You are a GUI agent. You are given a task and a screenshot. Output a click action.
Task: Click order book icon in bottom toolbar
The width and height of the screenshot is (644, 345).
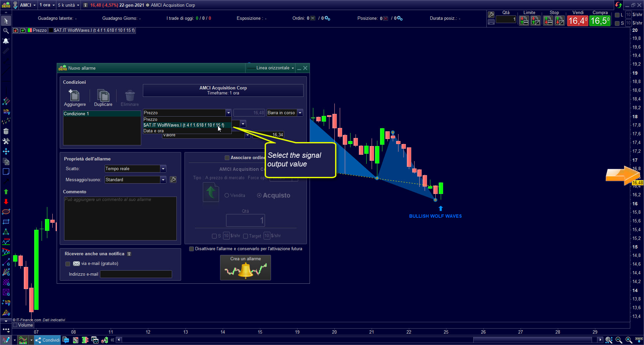click(85, 340)
